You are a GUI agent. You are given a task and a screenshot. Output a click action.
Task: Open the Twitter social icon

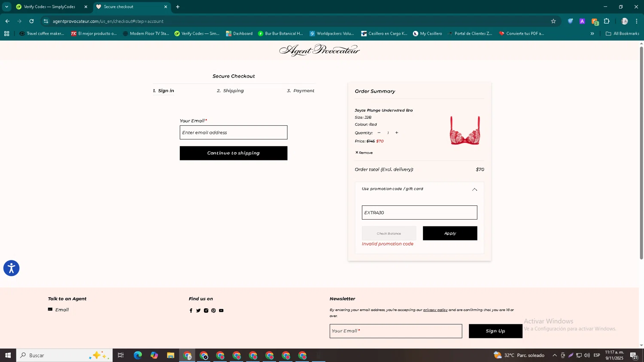click(198, 311)
